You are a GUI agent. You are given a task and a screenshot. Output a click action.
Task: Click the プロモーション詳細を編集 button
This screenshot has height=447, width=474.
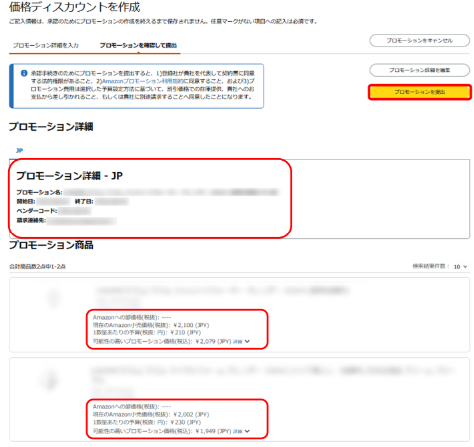coord(419,70)
